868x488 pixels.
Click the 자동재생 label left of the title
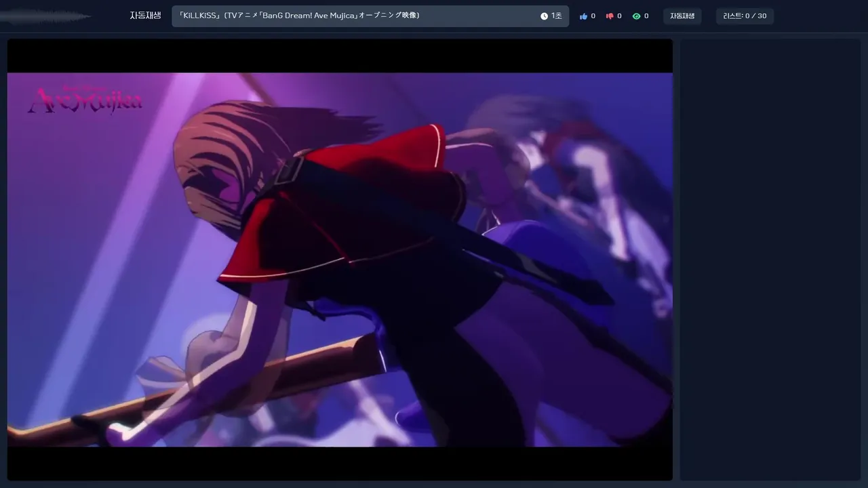145,16
